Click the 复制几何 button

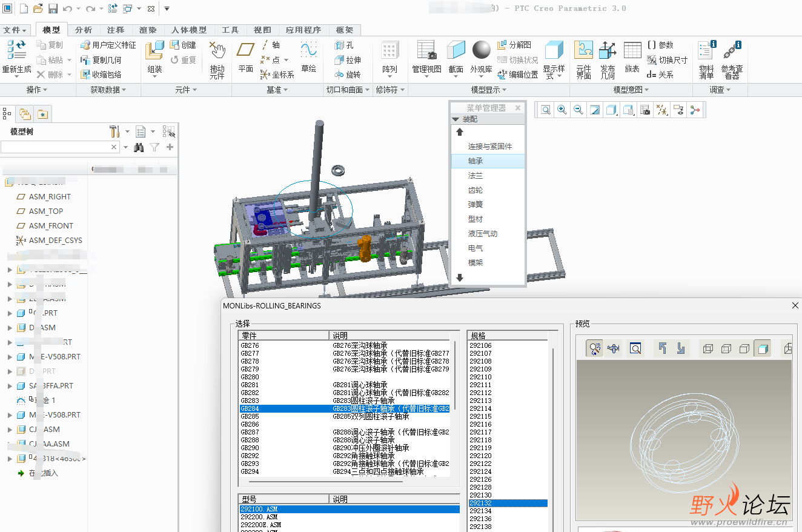click(x=101, y=60)
